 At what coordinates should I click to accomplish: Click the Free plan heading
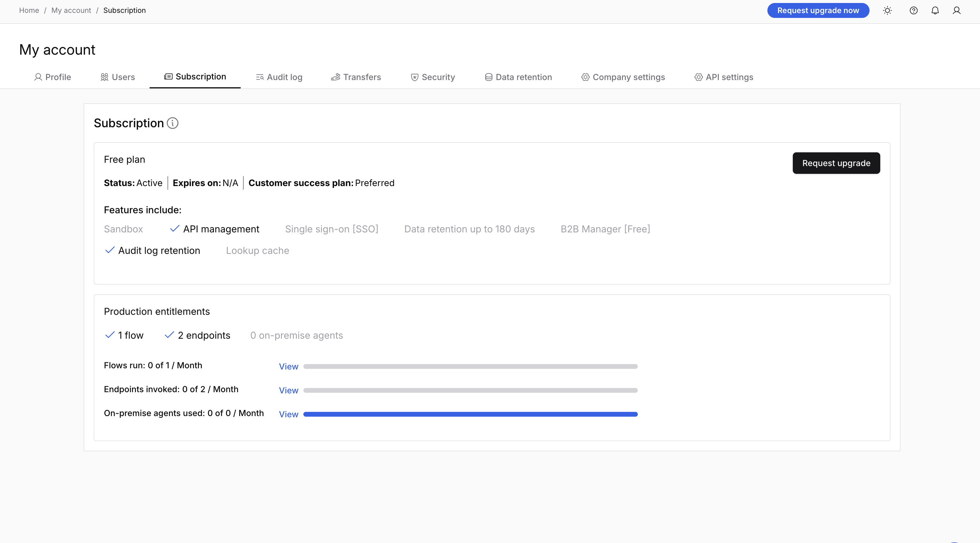tap(125, 159)
